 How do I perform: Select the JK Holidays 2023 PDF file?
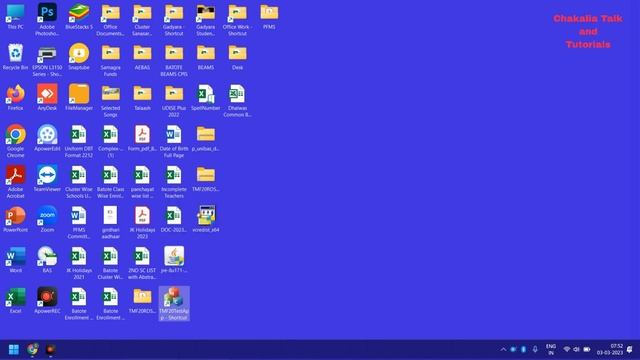pyautogui.click(x=142, y=222)
